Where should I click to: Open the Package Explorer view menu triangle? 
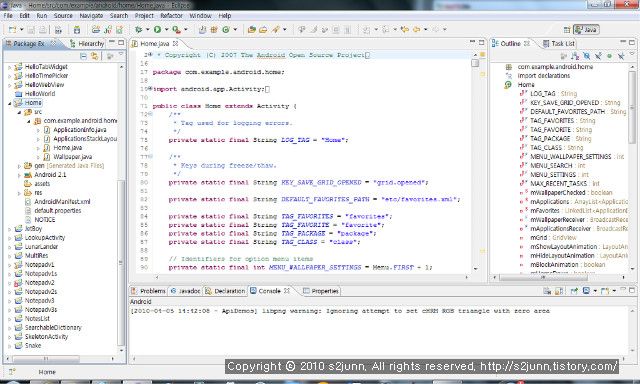[x=121, y=55]
